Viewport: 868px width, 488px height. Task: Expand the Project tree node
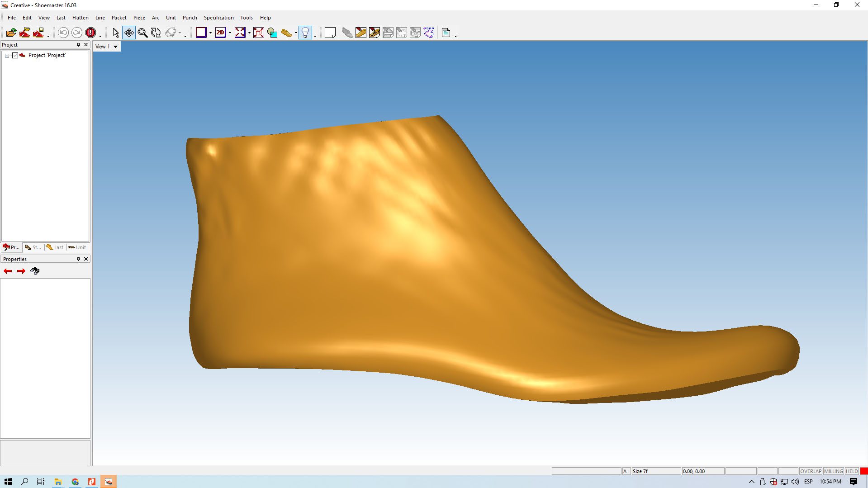point(7,56)
